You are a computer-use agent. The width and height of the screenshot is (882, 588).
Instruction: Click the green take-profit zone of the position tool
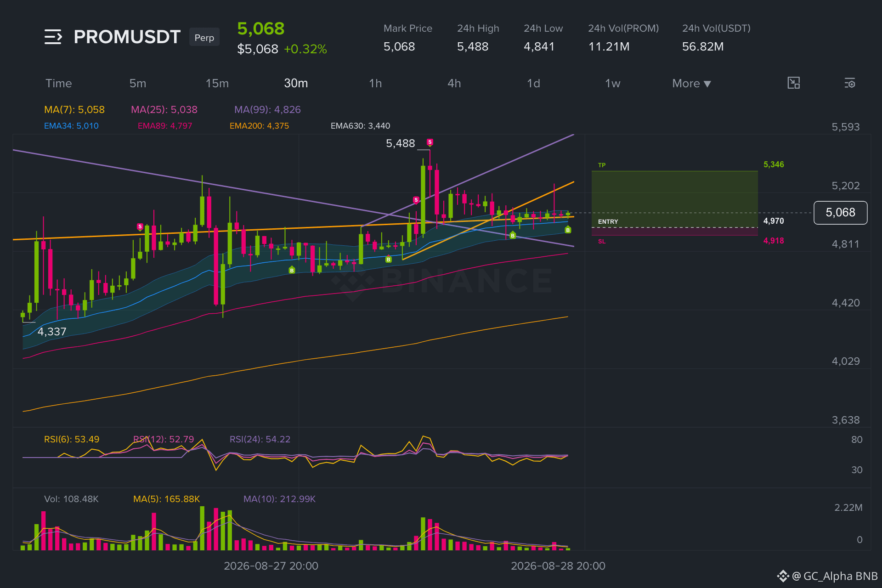point(674,199)
